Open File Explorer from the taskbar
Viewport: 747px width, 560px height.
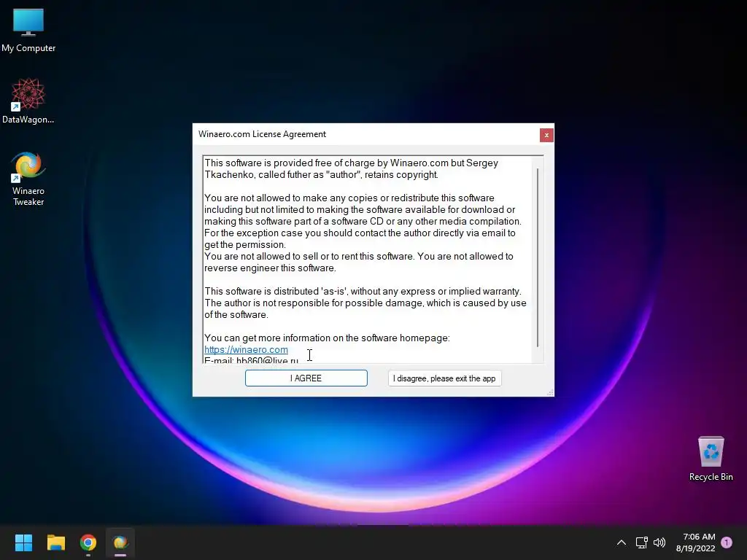coord(55,542)
